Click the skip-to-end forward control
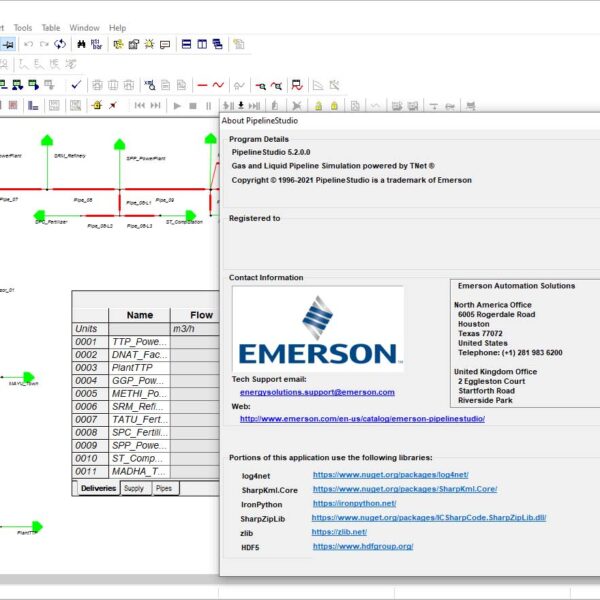The height and width of the screenshot is (600, 600). 155,106
